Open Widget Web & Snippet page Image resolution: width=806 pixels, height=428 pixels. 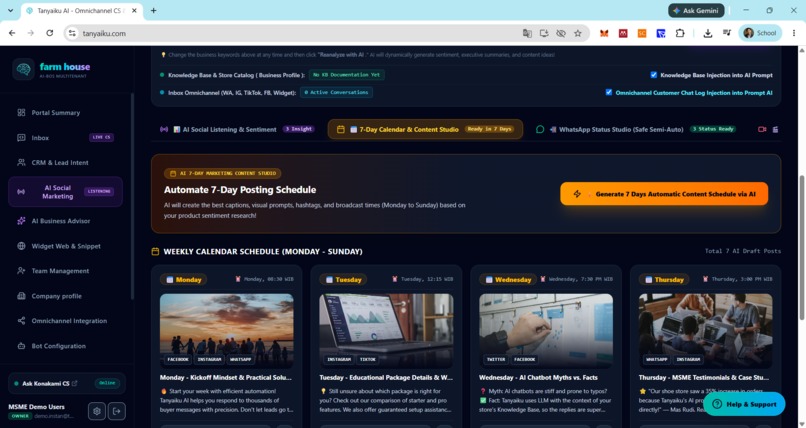click(x=66, y=246)
